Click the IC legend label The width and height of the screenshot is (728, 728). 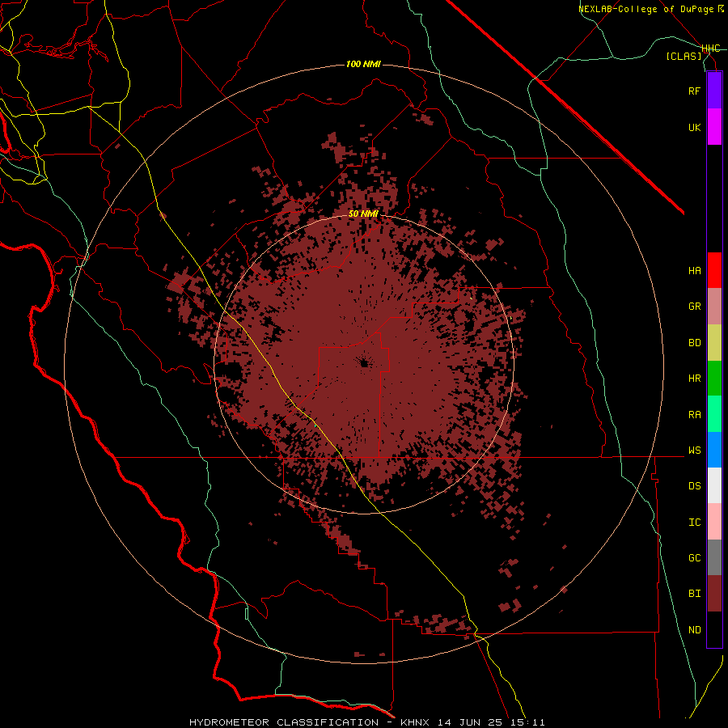tap(694, 523)
